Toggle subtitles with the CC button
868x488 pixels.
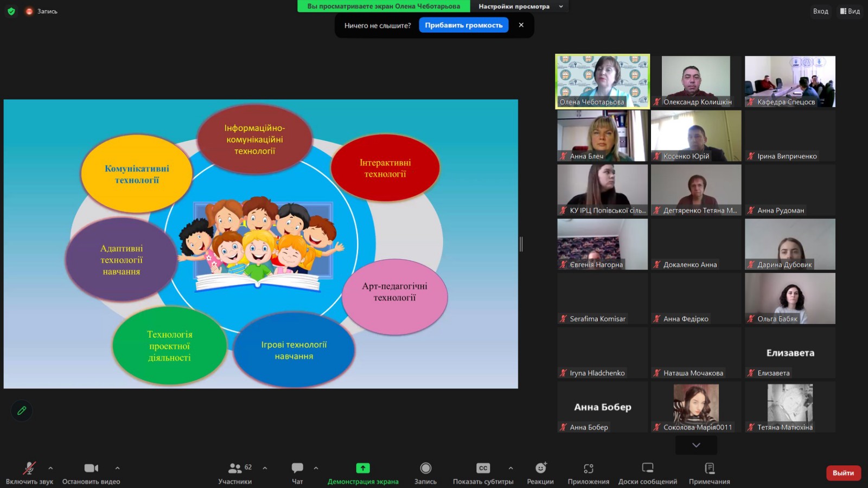pyautogui.click(x=483, y=468)
